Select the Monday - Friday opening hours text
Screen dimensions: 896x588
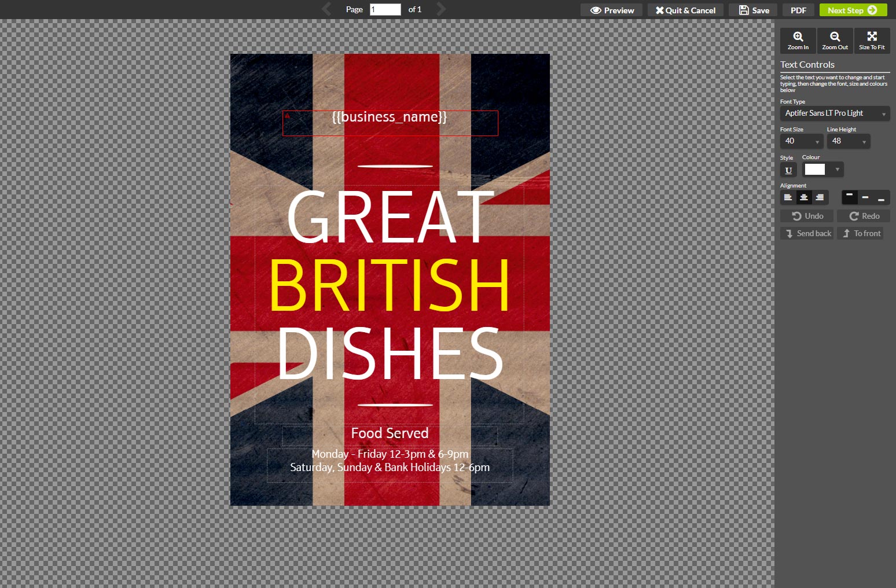click(x=390, y=454)
